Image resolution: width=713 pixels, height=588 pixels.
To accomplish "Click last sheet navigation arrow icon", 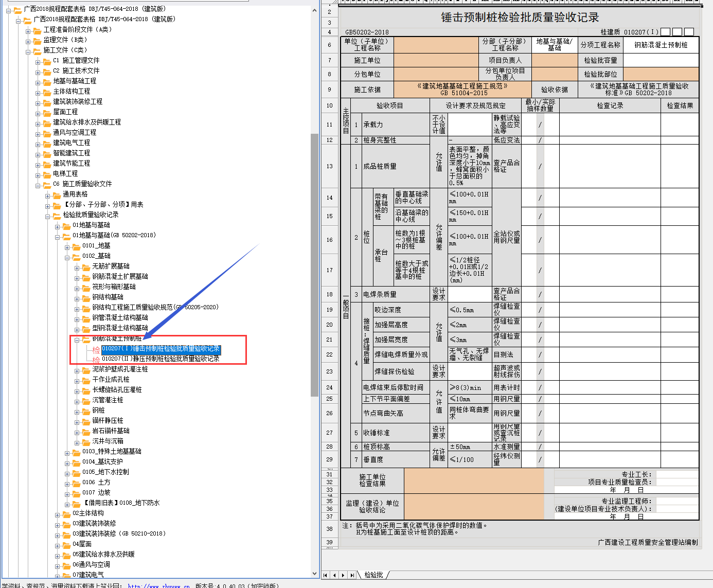I will point(352,575).
